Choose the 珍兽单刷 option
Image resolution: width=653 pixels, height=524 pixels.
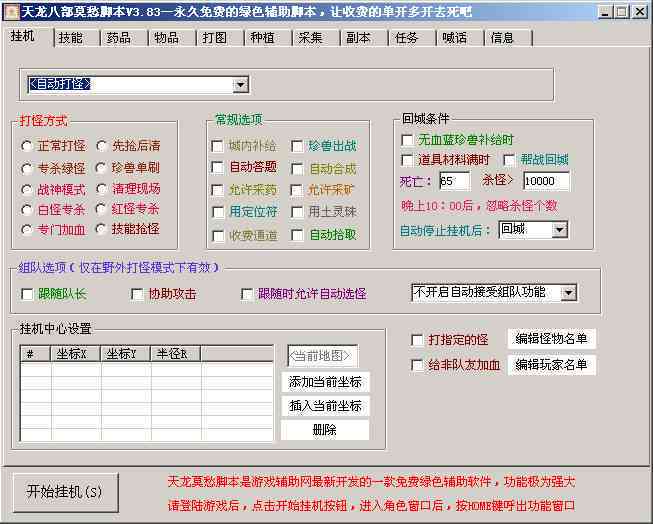tap(101, 168)
